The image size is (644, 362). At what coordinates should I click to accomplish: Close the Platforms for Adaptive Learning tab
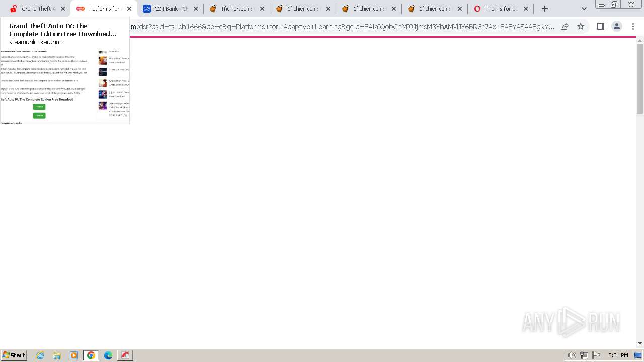[x=129, y=9]
